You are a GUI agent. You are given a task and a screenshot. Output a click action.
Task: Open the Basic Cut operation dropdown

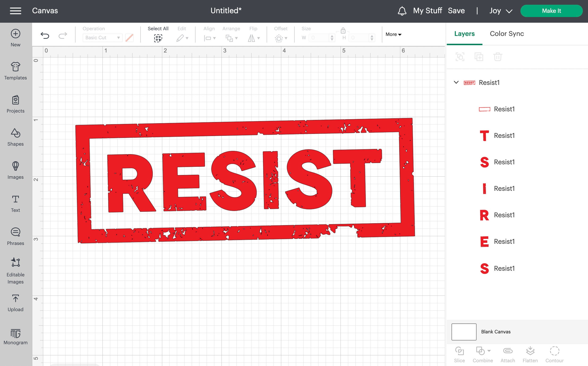click(x=102, y=38)
